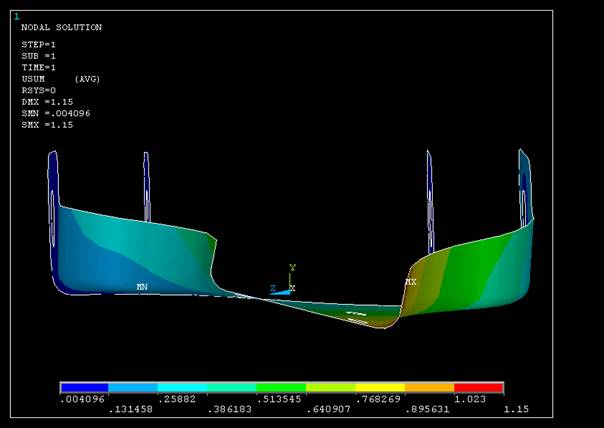Click the SUB =1 label

pos(39,56)
